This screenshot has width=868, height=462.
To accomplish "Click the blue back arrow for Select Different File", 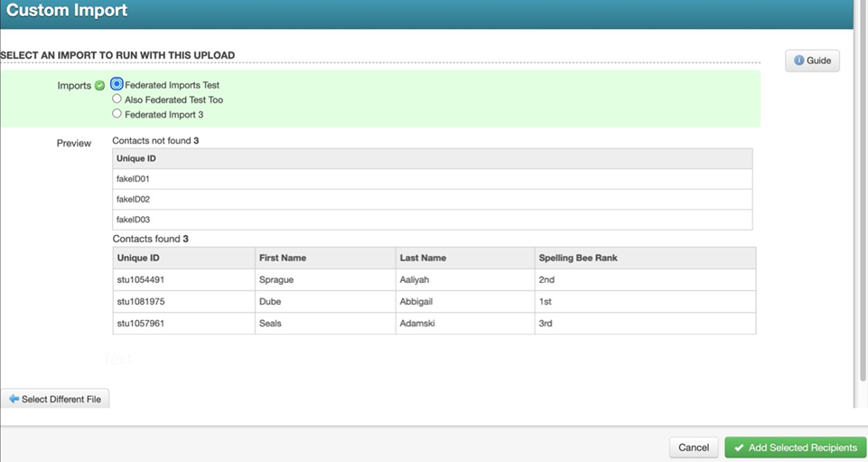I will pos(14,399).
